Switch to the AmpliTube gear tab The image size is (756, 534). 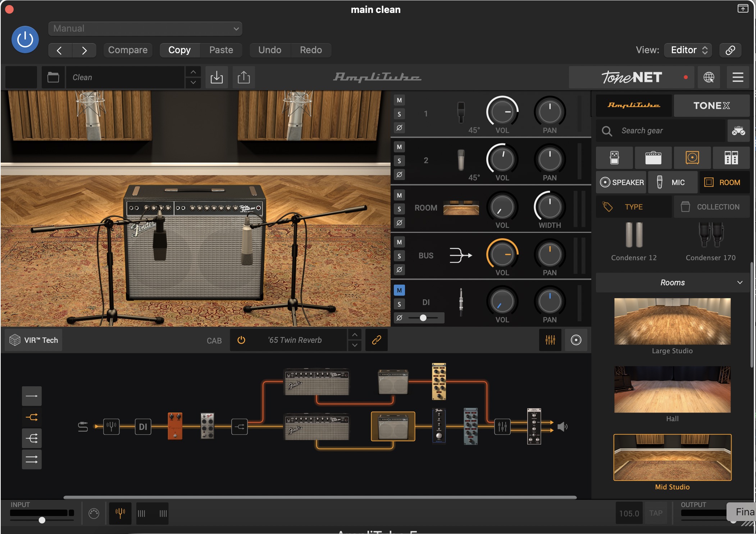tap(634, 106)
